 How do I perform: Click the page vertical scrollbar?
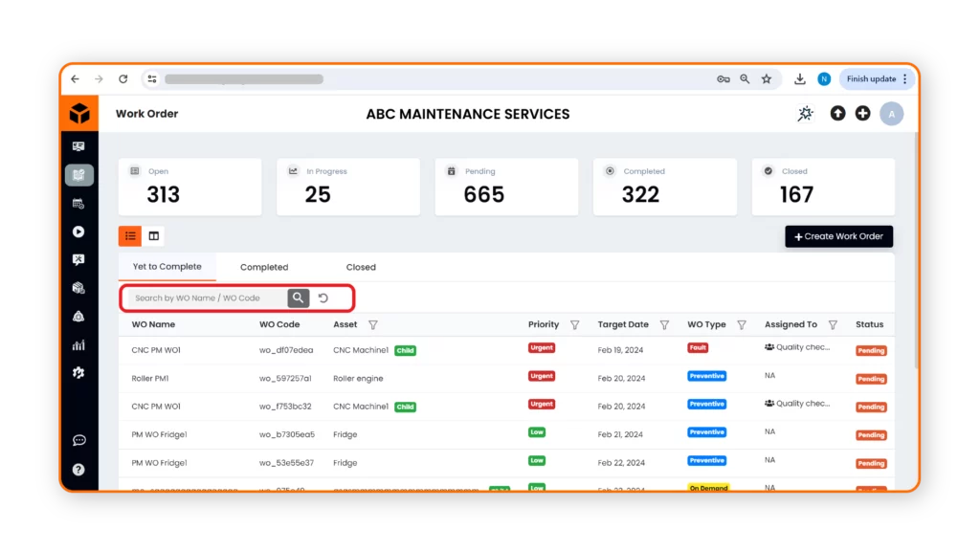[916, 250]
